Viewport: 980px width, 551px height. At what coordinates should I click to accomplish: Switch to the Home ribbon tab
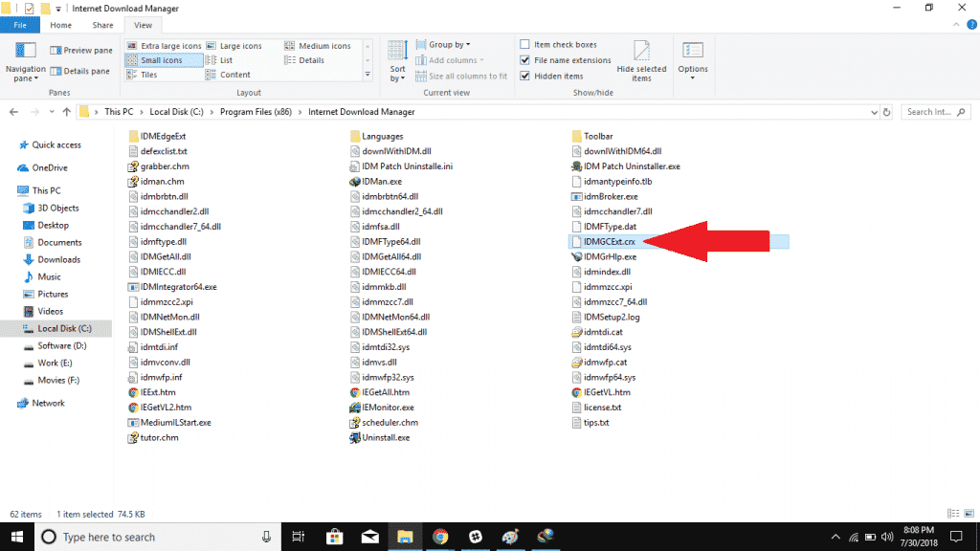[x=60, y=25]
